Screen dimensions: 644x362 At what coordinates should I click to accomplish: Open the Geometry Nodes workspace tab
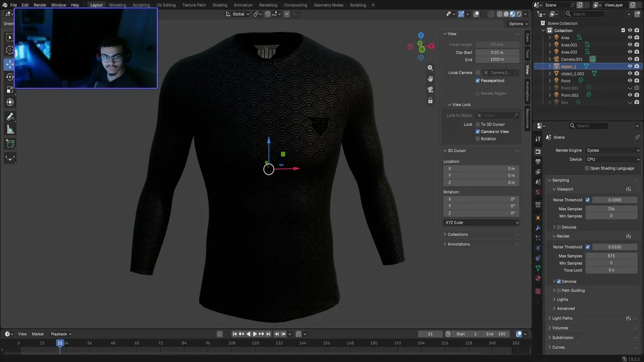coord(329,5)
